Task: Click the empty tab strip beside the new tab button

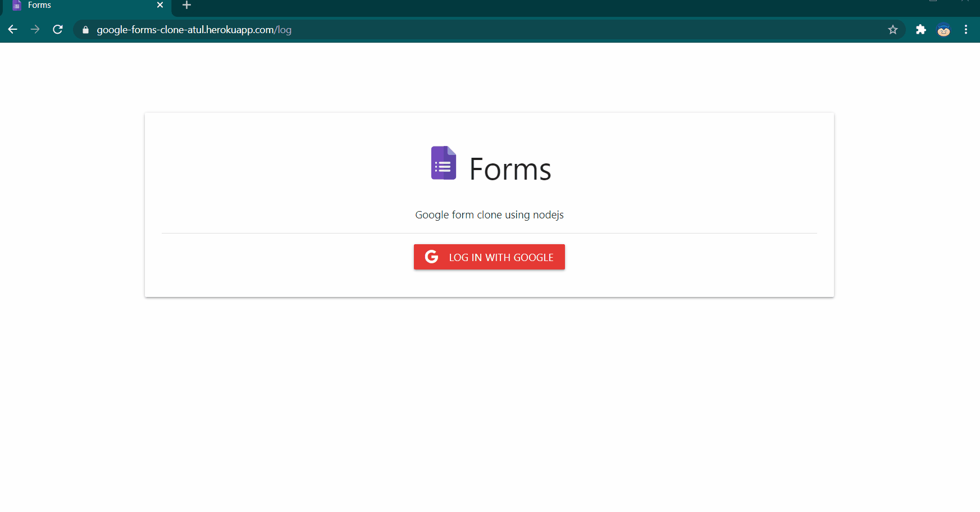Action: pos(505,6)
